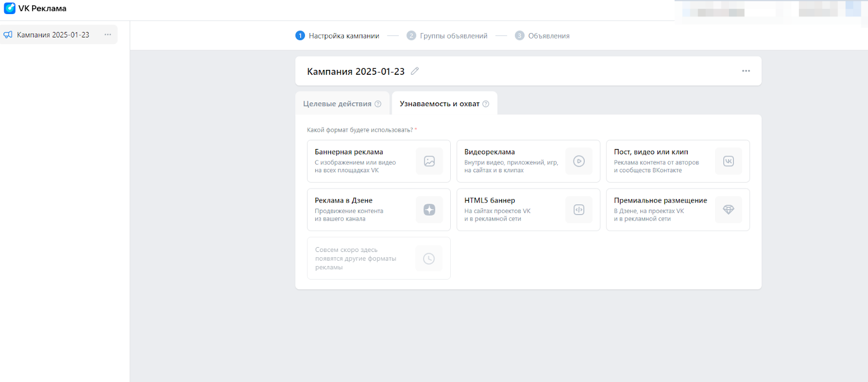
Task: Click the play icon in Видеореклама card
Action: (x=579, y=161)
